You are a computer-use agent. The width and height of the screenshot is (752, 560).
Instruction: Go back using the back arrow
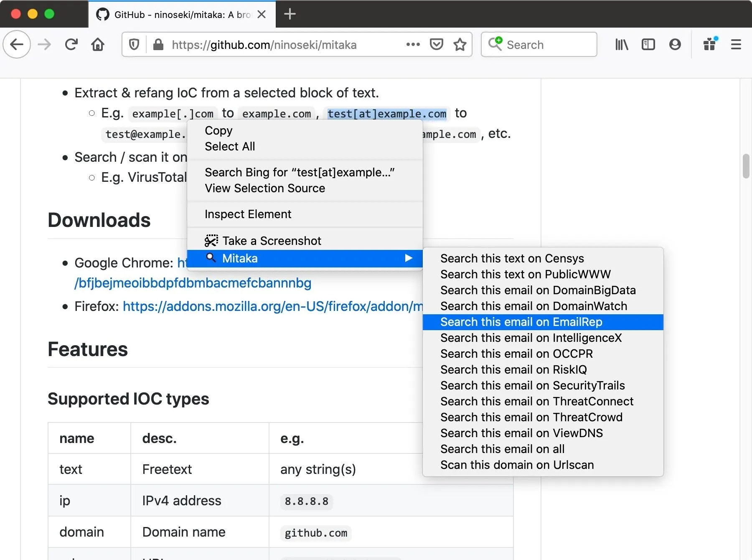click(17, 44)
